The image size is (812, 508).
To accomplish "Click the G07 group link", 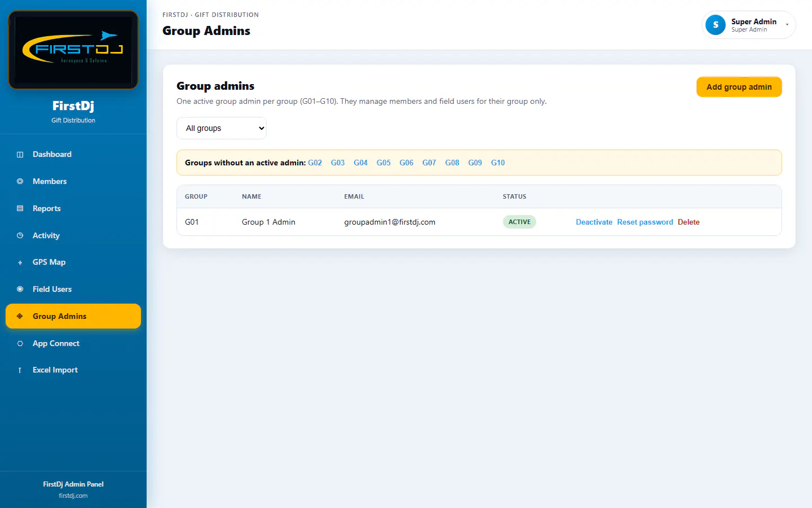I will tap(429, 163).
